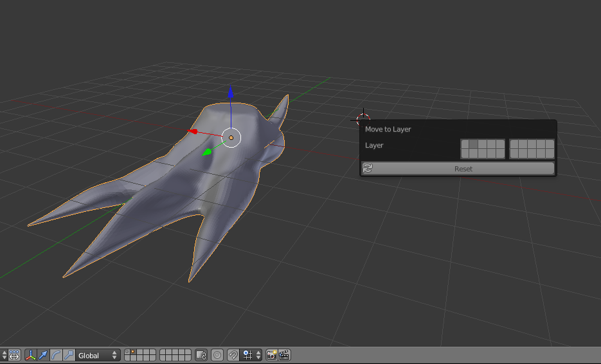Click the red X-axis manipulator handle
The image size is (601, 364).
coord(193,132)
